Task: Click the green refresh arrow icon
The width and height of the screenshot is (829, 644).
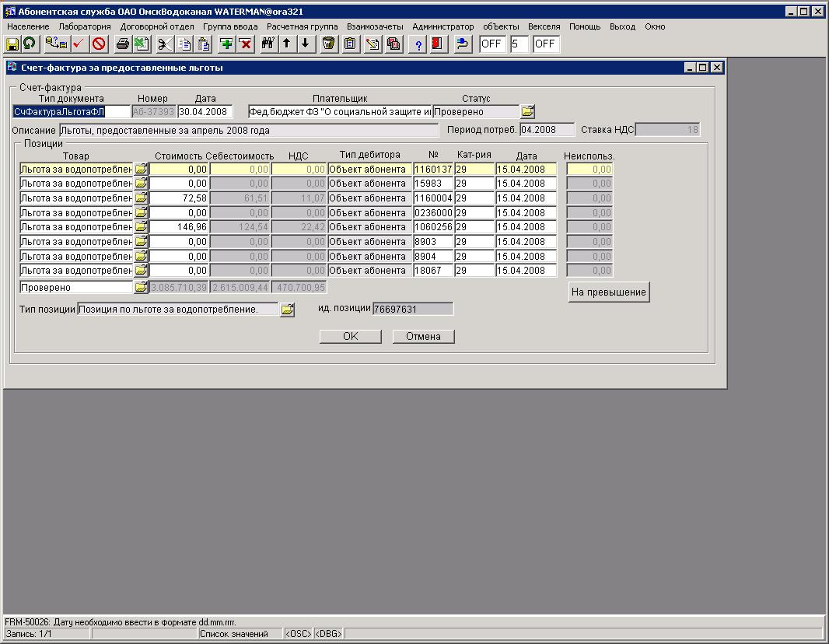Action: coord(29,44)
